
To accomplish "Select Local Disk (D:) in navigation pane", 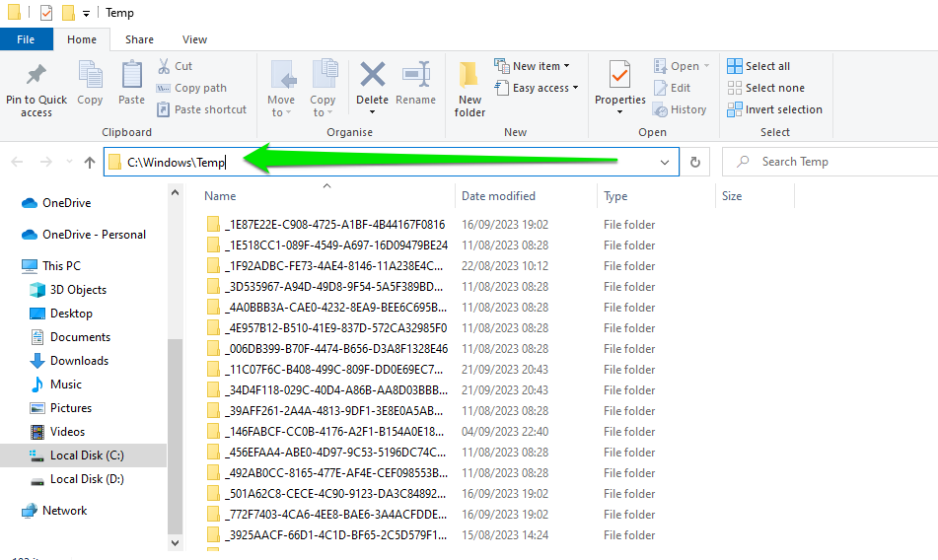I will (x=86, y=479).
